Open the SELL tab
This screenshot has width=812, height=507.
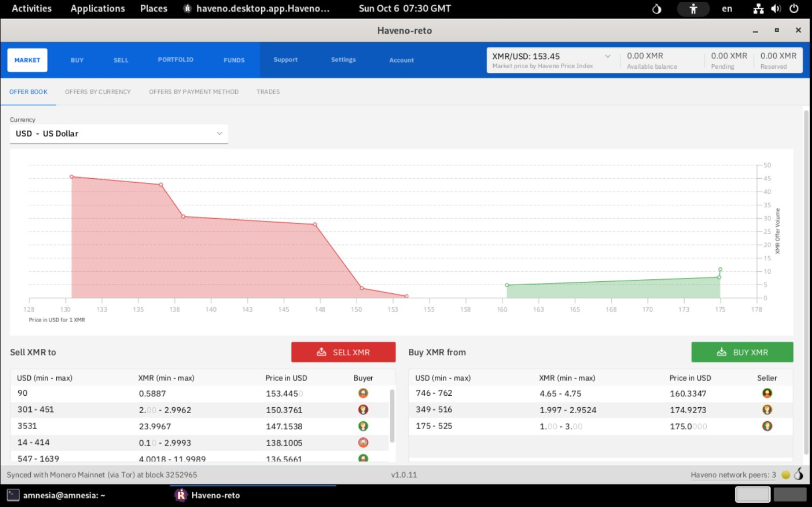click(121, 60)
